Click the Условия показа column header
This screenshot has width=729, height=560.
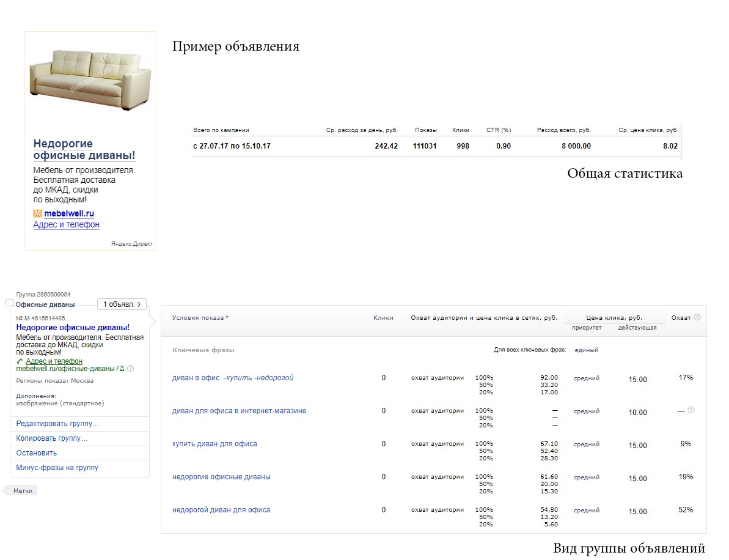198,318
